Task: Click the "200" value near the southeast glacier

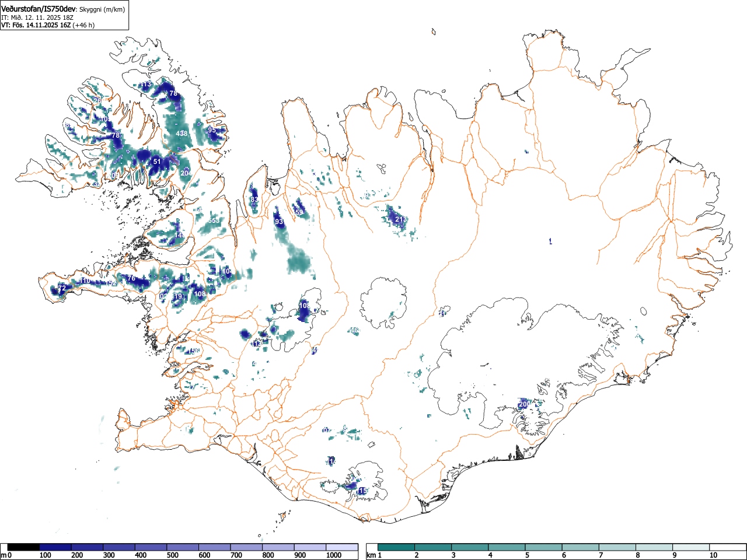Action: coord(524,404)
